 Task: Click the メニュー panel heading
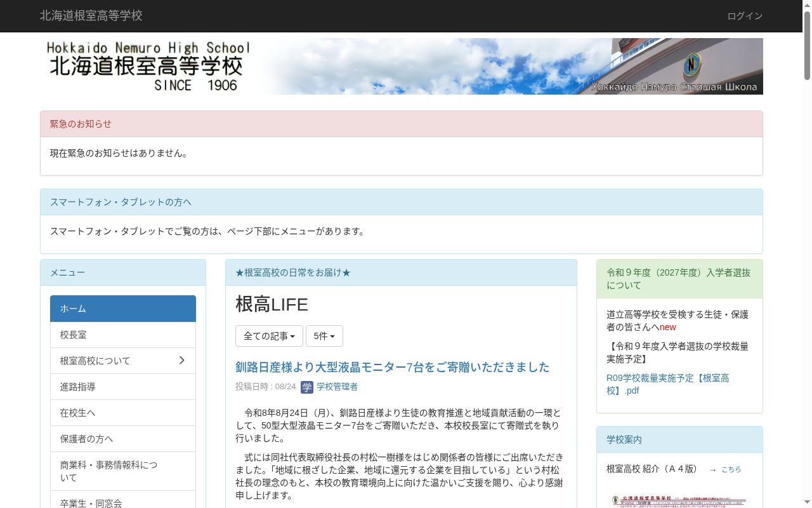point(123,272)
